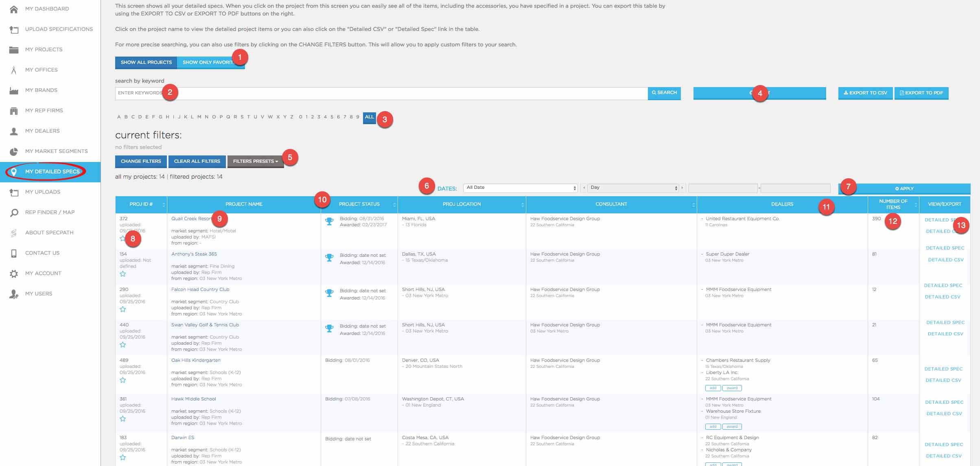Click the My Account gear icon
Screen dimensions: 980x466
[x=14, y=273]
